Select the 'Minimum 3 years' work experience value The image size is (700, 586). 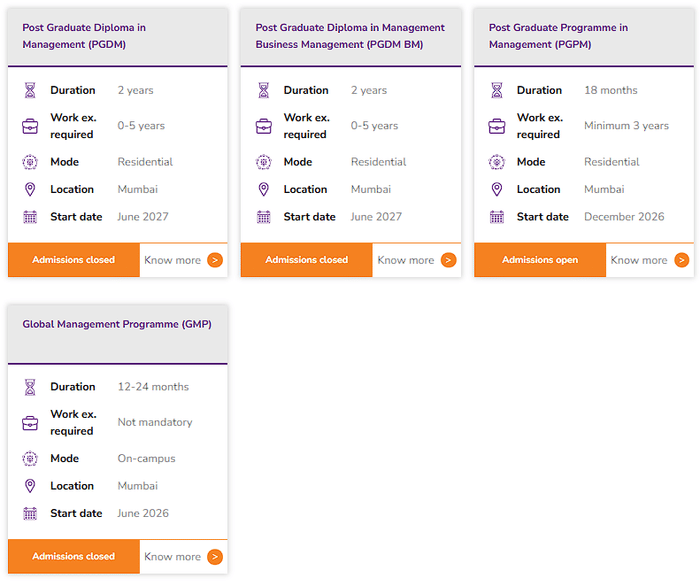point(626,126)
